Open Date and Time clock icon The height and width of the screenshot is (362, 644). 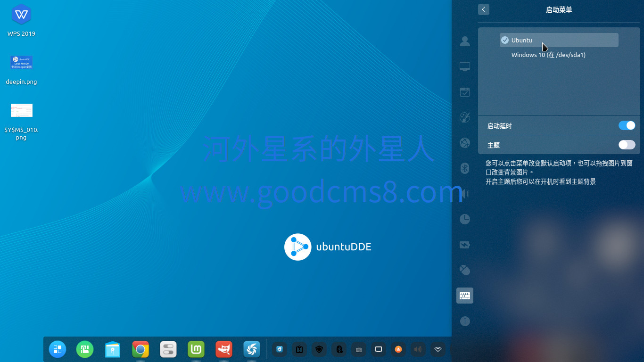point(465,219)
